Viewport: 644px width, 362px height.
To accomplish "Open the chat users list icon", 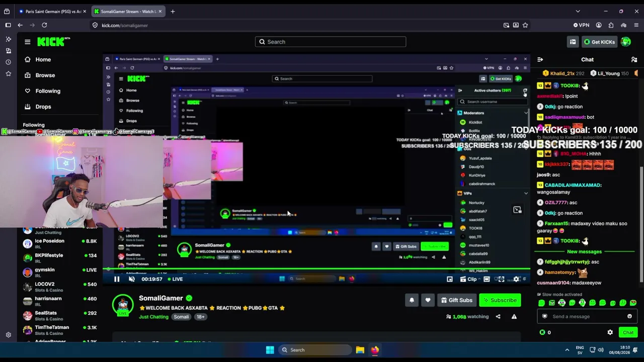I will 634,59.
